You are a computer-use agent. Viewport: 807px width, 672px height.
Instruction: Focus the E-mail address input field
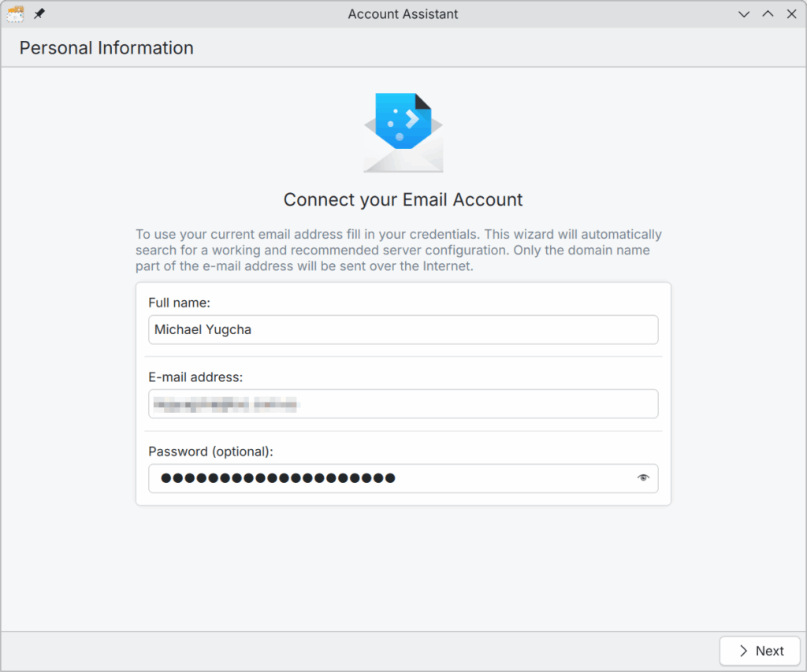coord(403,404)
